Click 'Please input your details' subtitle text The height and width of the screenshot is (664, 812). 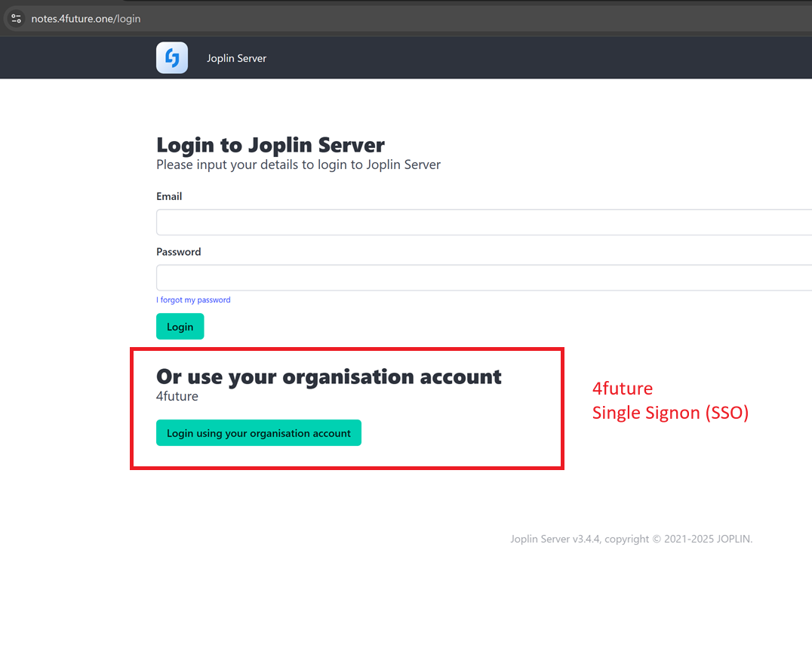(x=298, y=164)
